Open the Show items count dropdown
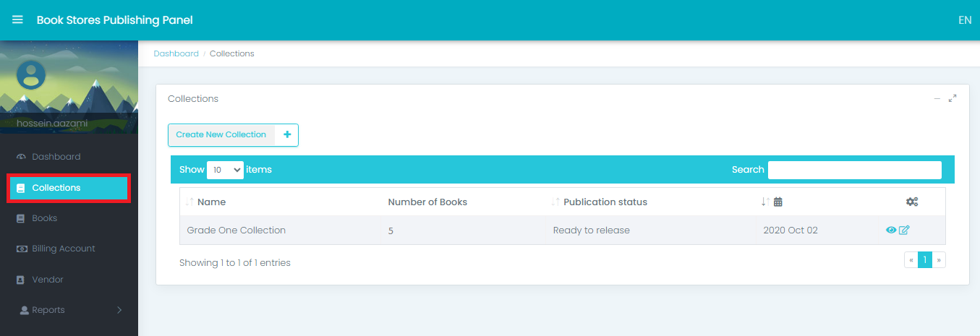 point(225,170)
